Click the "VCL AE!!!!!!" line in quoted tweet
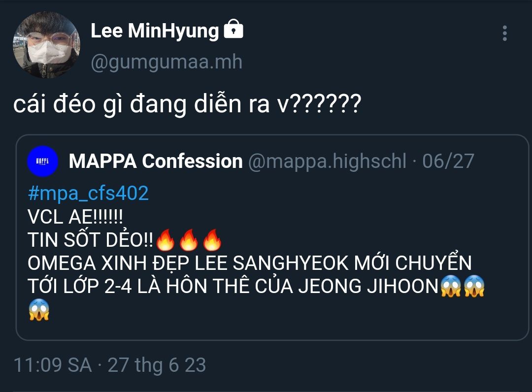The image size is (532, 392). [75, 217]
